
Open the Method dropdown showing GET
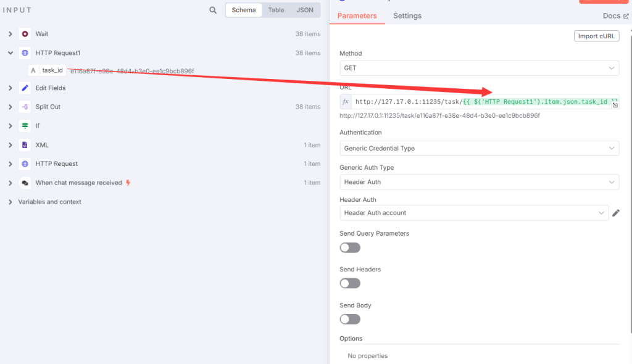(x=479, y=68)
